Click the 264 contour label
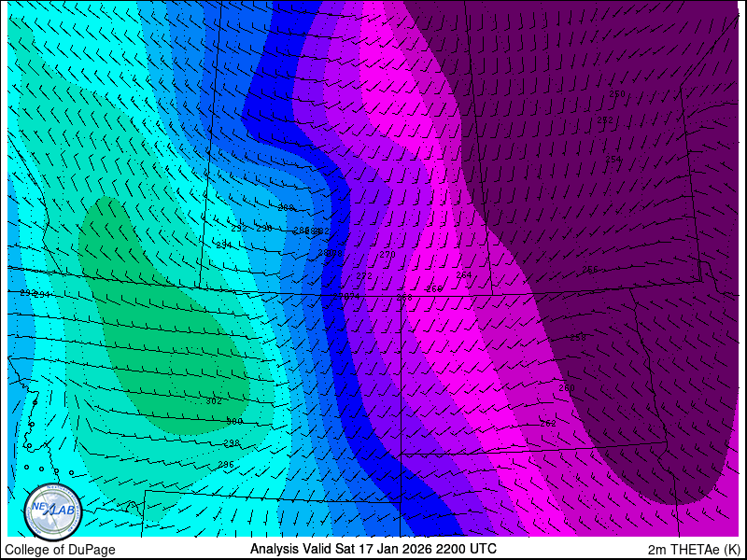The height and width of the screenshot is (560, 747). (463, 274)
